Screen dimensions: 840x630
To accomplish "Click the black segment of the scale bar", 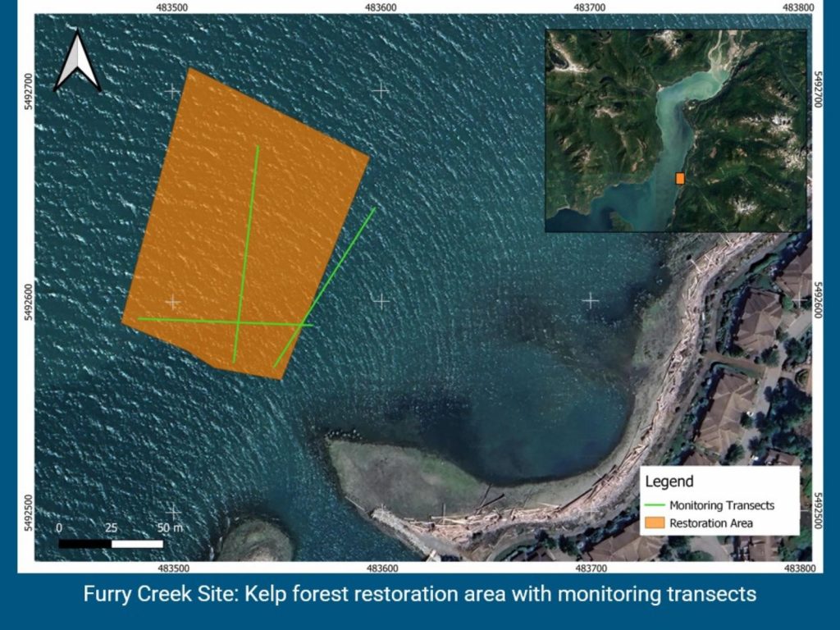I will coord(84,544).
